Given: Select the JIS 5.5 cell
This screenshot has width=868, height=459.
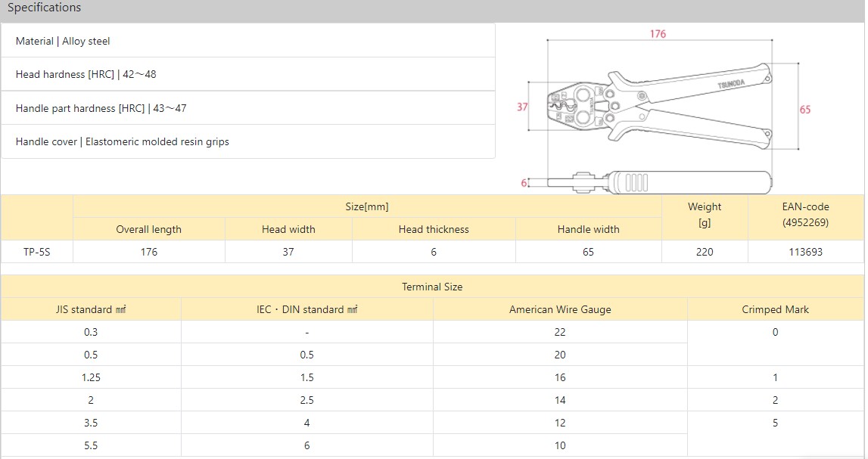Looking at the screenshot, I should click(x=91, y=445).
